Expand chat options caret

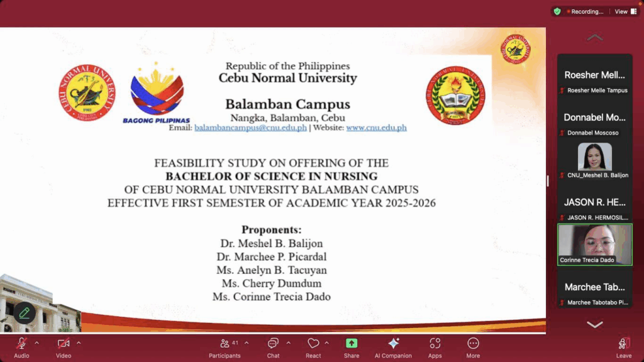coord(288,343)
